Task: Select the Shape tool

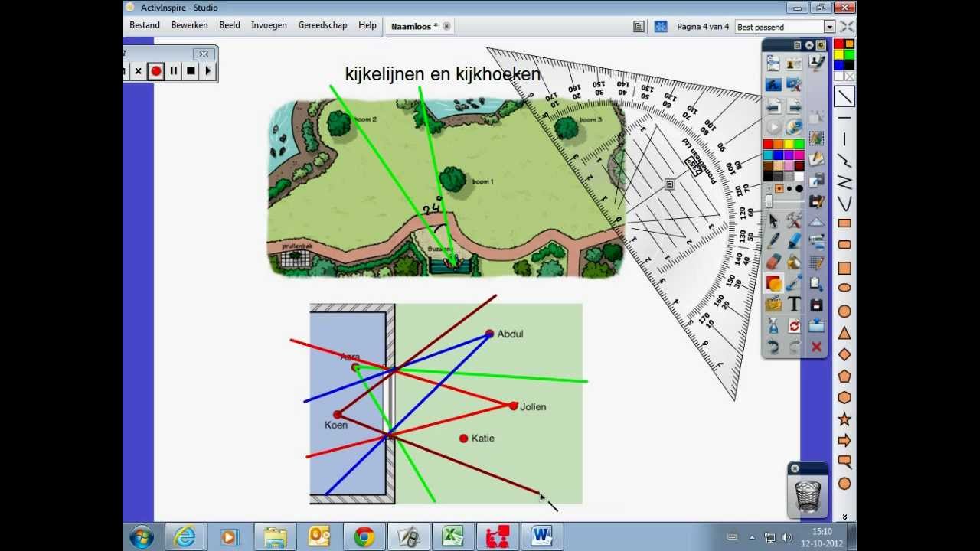Action: pos(773,284)
